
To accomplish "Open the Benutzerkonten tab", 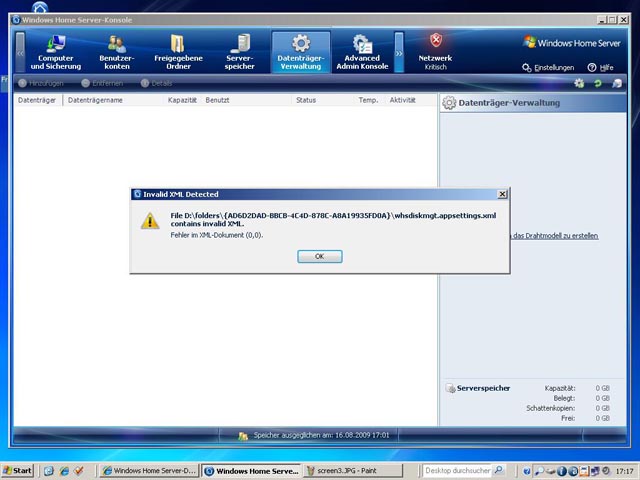I will [x=117, y=52].
